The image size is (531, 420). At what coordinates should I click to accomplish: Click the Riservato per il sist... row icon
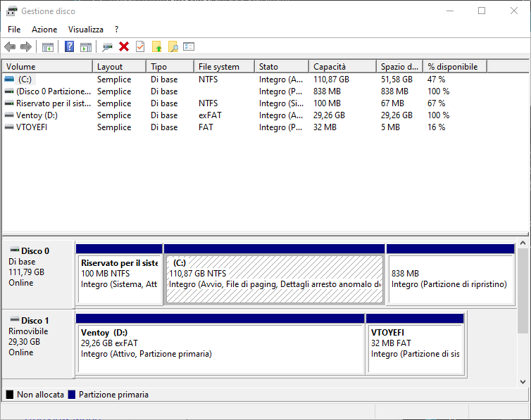[x=9, y=103]
